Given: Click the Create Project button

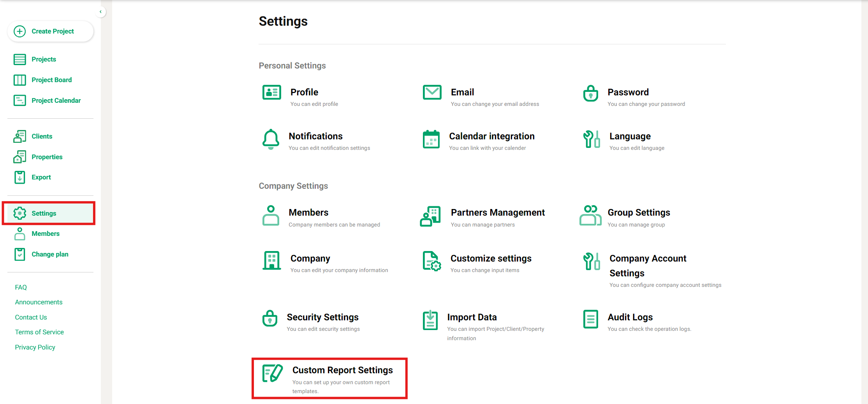Looking at the screenshot, I should click(x=50, y=31).
